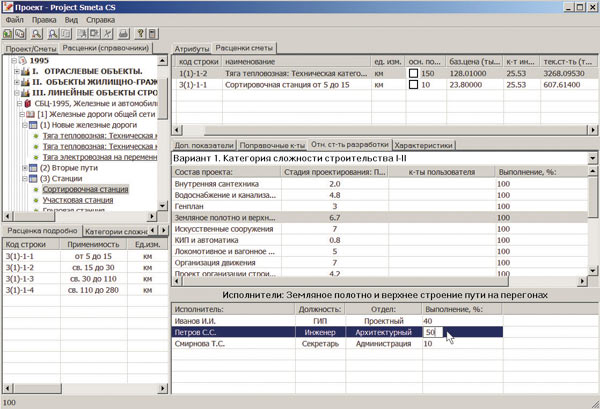This screenshot has width=600, height=409.
Task: Switch to the Проект/Сметы tab
Action: (x=31, y=49)
